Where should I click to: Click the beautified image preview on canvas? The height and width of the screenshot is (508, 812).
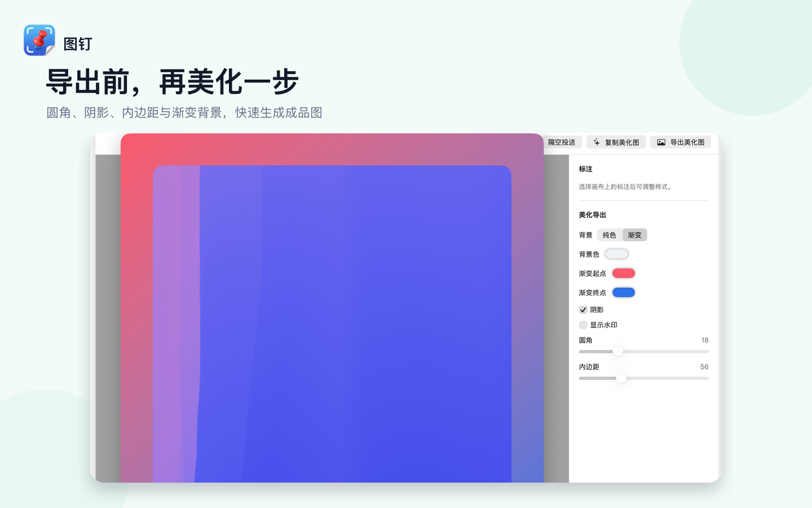332,308
